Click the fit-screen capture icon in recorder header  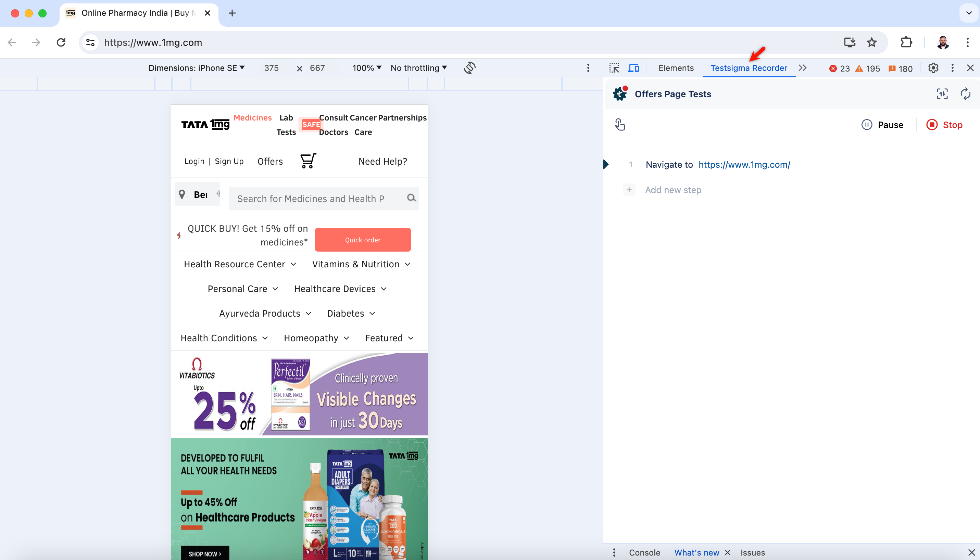click(x=942, y=94)
